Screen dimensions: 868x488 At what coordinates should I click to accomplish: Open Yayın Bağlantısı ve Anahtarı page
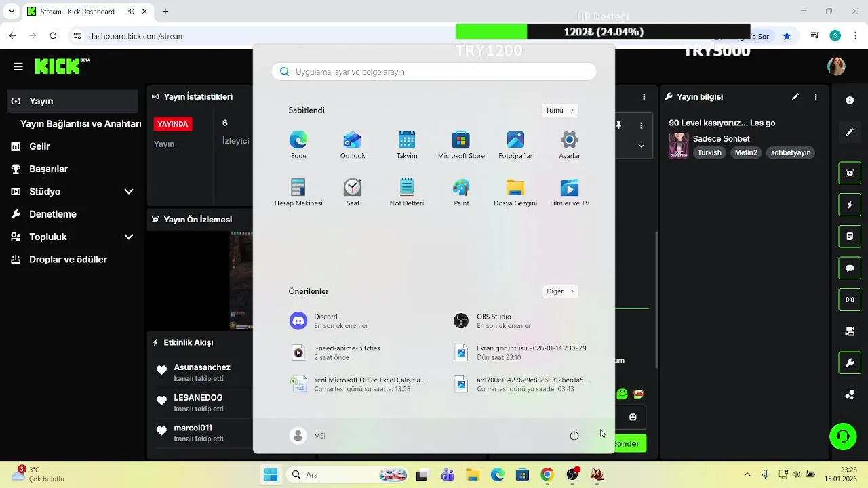pos(81,124)
